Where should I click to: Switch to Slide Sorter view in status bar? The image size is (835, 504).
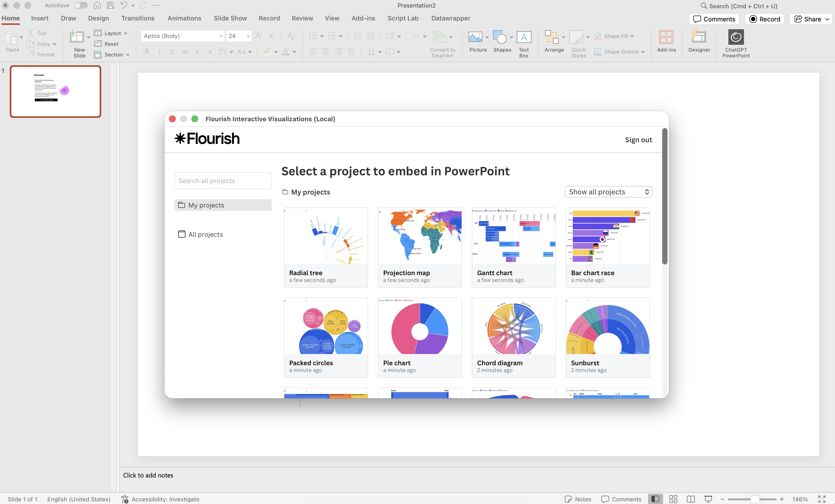673,499
